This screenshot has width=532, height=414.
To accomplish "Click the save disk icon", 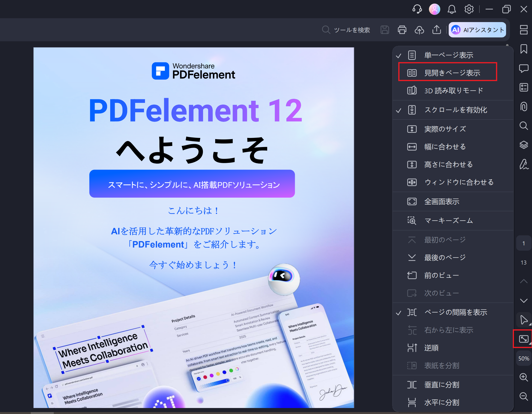I will click(x=385, y=30).
